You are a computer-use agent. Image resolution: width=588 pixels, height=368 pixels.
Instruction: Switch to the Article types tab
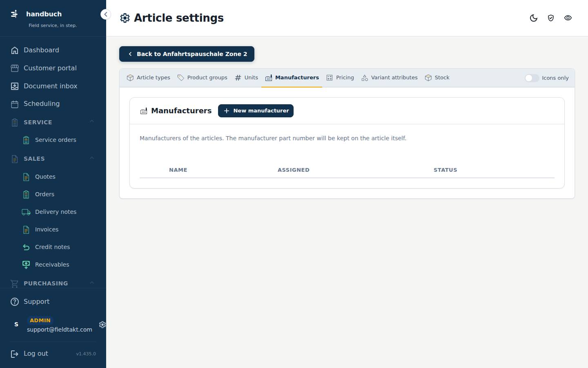149,78
